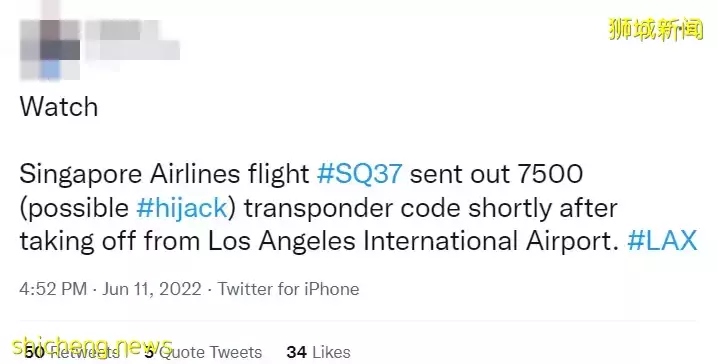Screen dimensions: 717x364
Task: Click the shicheng.news watermark
Action: coord(92,346)
